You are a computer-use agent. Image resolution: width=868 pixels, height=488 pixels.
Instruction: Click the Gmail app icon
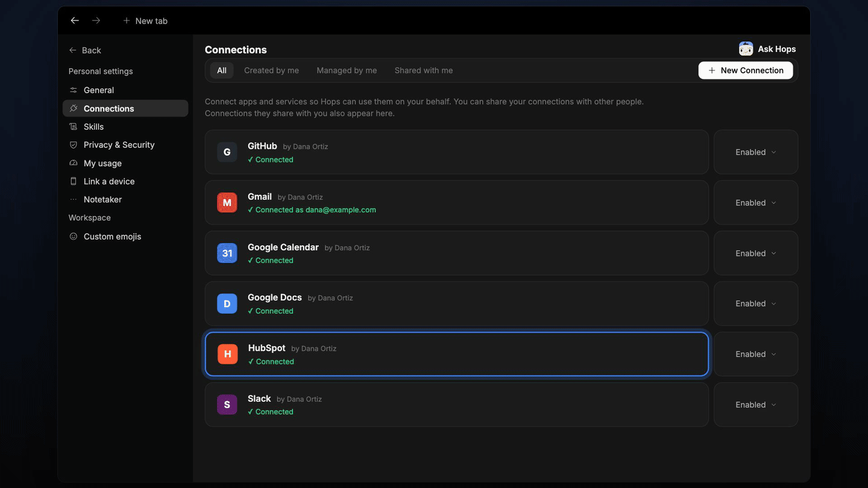click(227, 202)
